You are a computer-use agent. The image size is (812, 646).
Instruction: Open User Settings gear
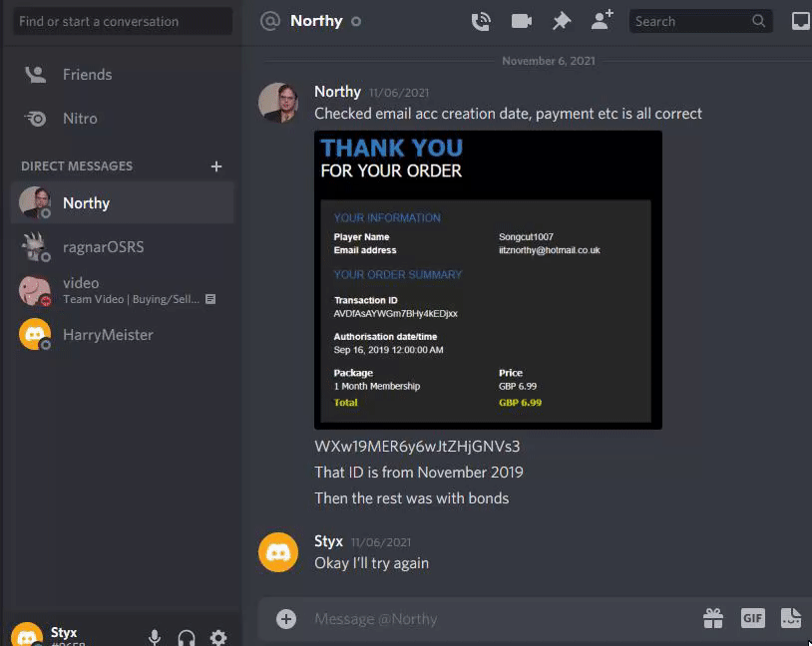click(218, 637)
